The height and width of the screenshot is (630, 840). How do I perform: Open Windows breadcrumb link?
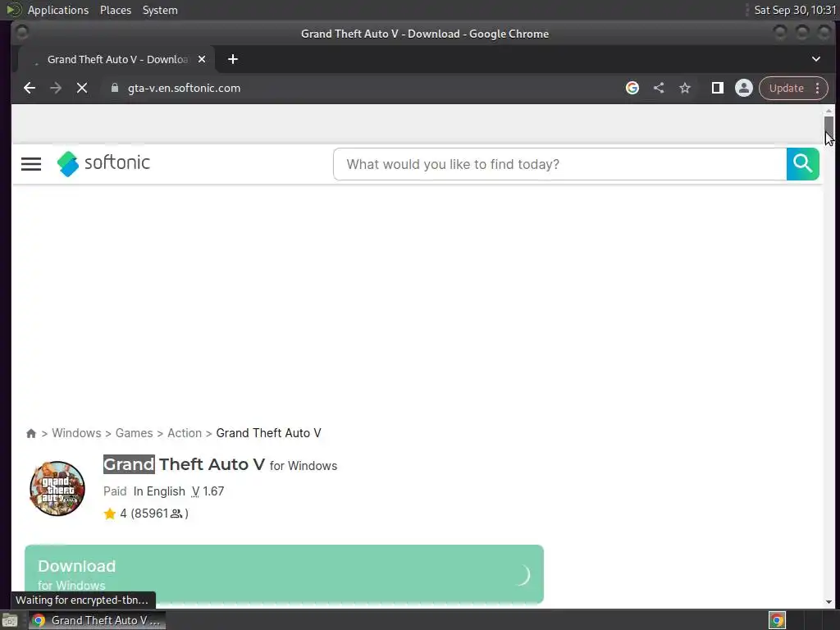pos(76,433)
